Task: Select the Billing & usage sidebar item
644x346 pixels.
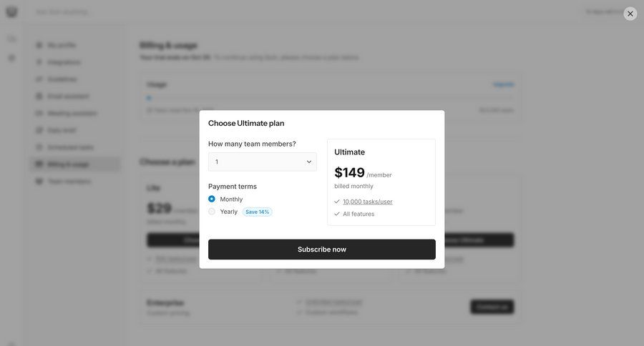Action: coord(68,164)
